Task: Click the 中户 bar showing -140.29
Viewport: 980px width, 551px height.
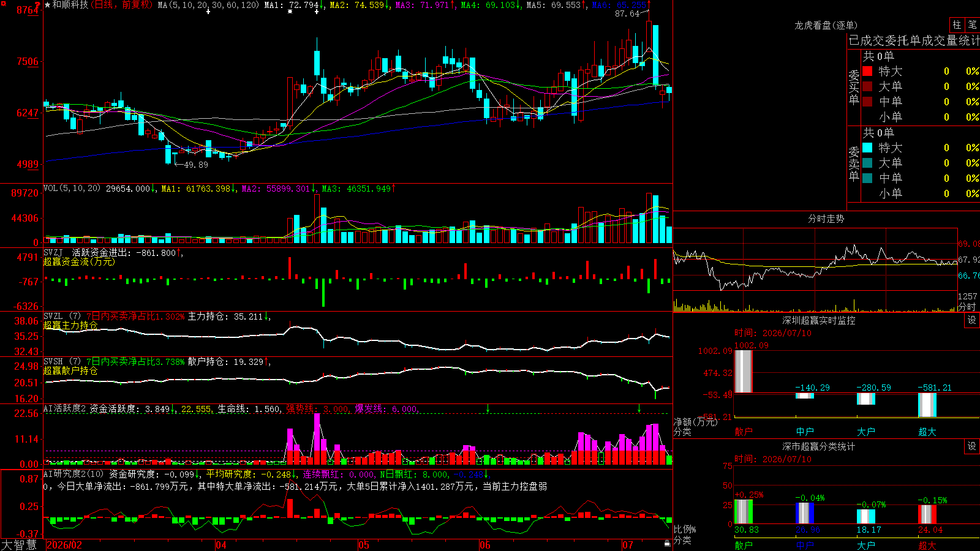Action: coord(805,395)
